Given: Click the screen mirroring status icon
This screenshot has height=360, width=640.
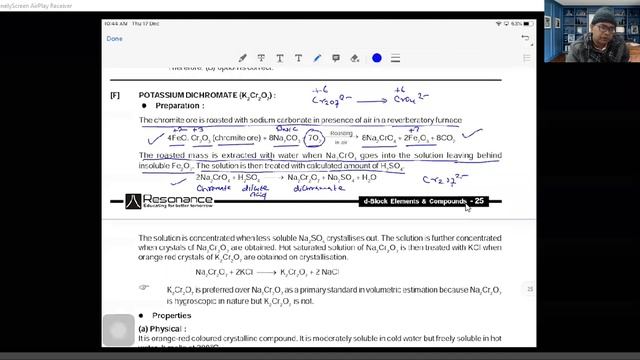Looking at the screenshot, I should (x=506, y=24).
